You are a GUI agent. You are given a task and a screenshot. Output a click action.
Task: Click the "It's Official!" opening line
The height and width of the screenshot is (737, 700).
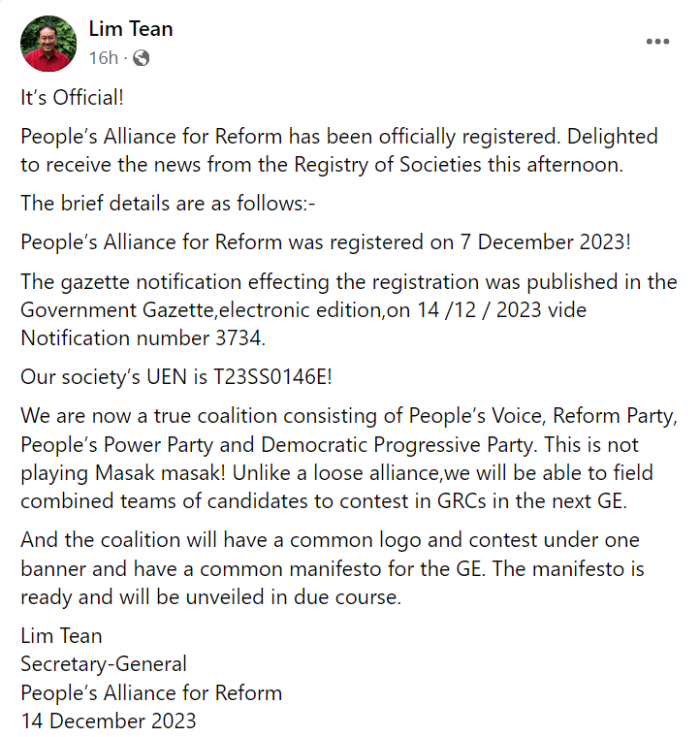pos(72,98)
